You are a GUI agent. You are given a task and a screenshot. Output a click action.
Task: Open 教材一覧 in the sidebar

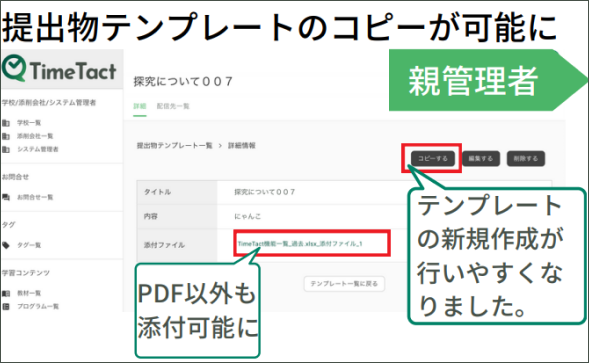[x=29, y=293]
